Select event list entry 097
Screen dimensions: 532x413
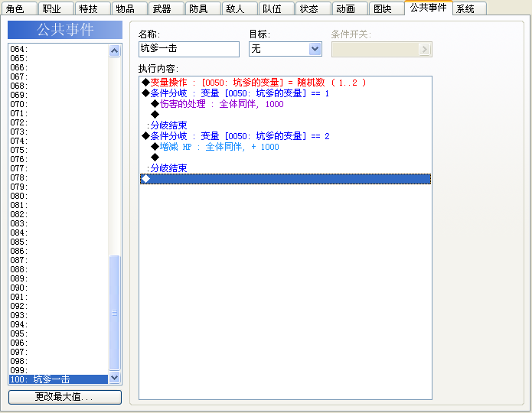[58, 352]
